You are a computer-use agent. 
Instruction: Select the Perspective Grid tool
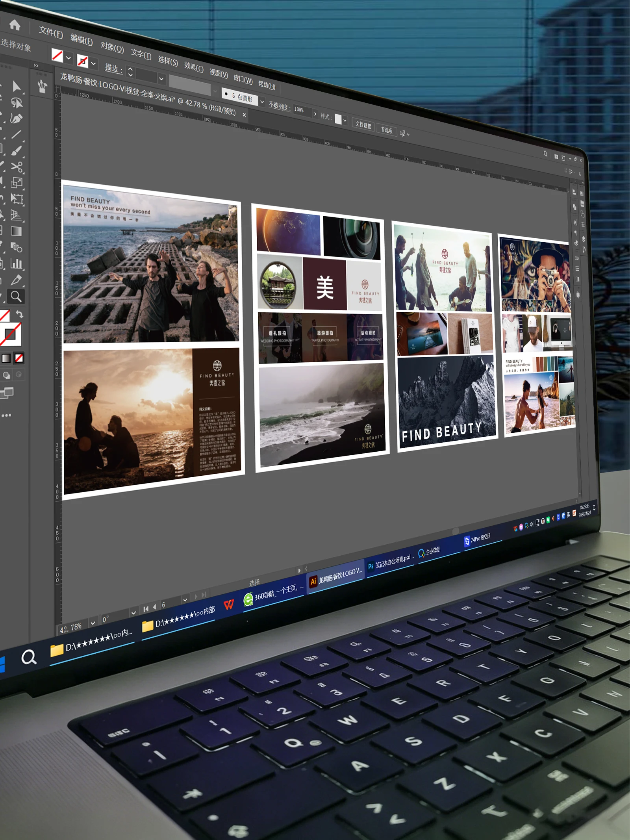pyautogui.click(x=17, y=215)
